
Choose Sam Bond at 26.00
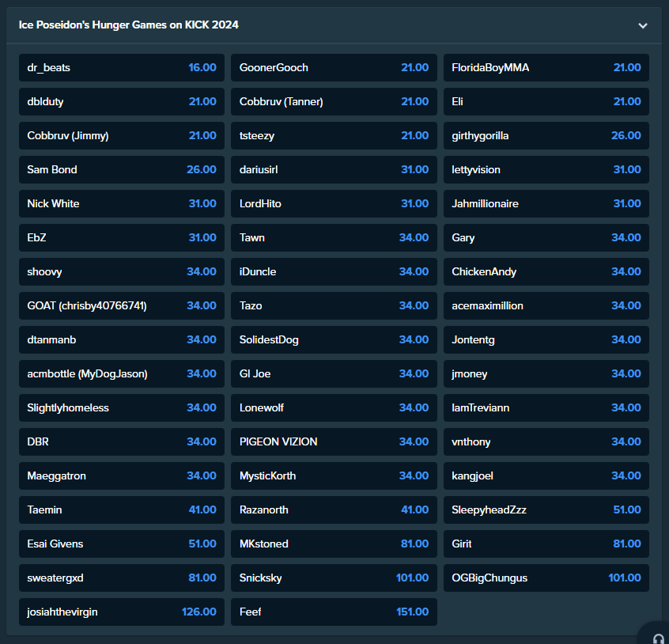pyautogui.click(x=122, y=169)
